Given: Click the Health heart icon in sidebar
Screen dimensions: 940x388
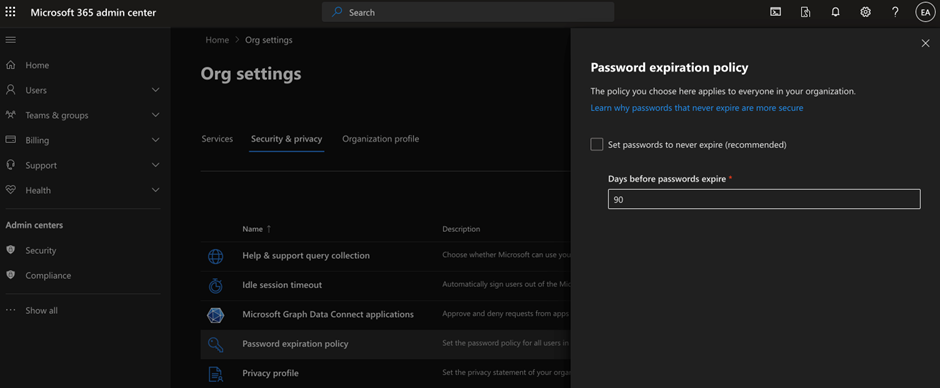Looking at the screenshot, I should pyautogui.click(x=10, y=190).
